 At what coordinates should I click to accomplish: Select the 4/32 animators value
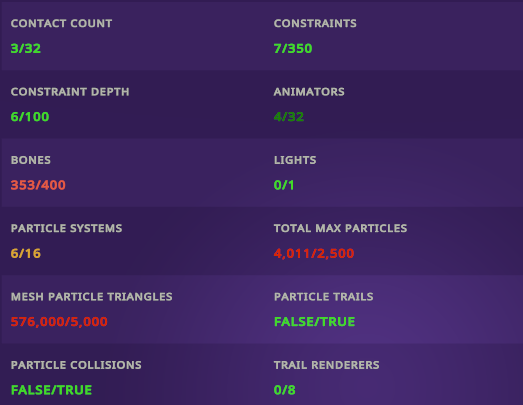[x=289, y=117]
